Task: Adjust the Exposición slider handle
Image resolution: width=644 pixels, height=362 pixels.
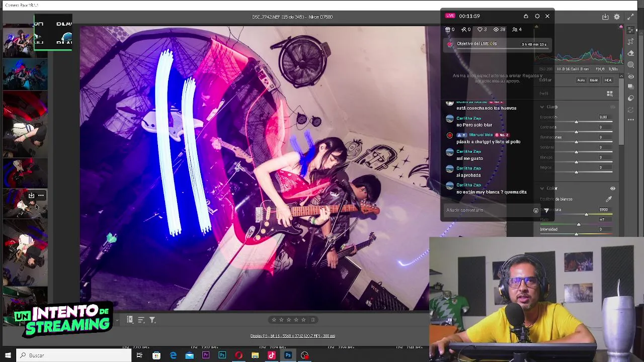Action: (x=577, y=122)
